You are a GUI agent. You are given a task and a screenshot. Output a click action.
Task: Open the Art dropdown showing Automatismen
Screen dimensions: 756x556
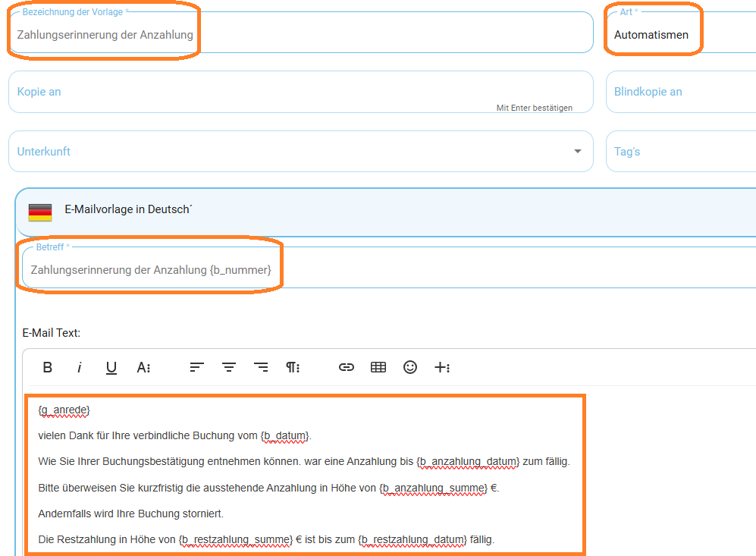681,33
